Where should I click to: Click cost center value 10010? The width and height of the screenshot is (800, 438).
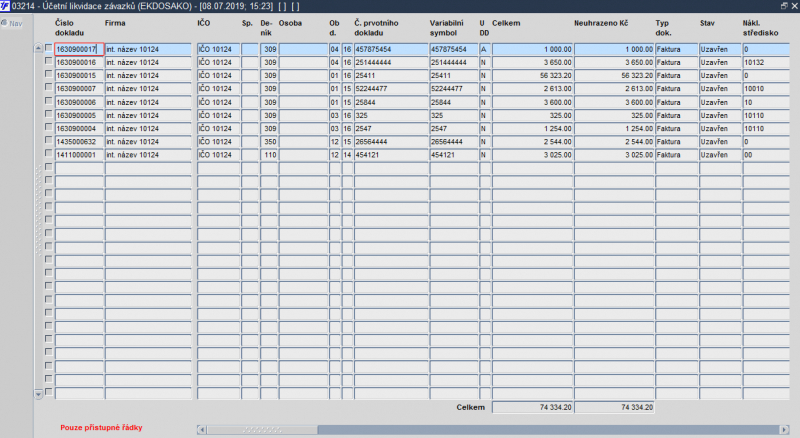[768, 89]
